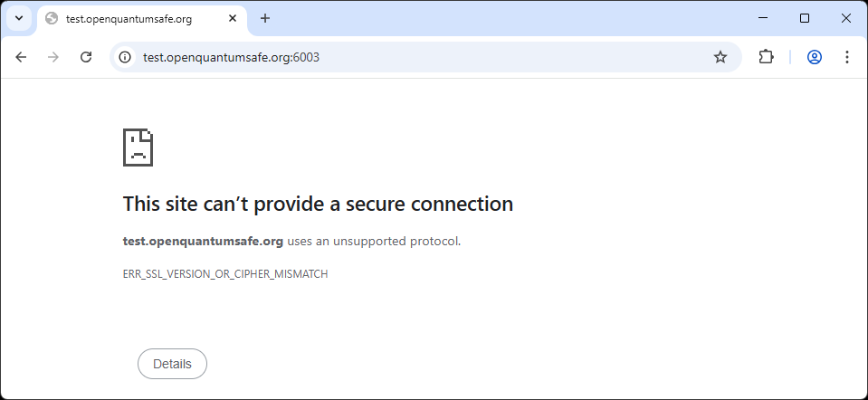This screenshot has height=400, width=868.
Task: Click the forward navigation arrow
Action: 53,57
